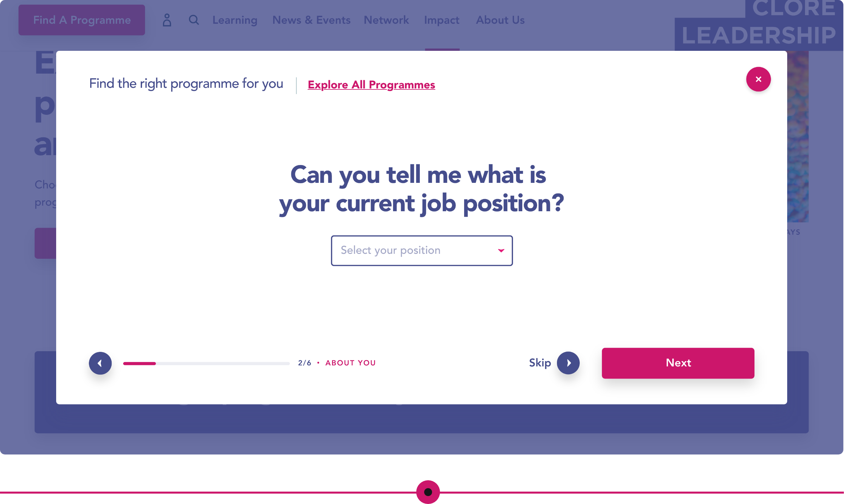Click the close modal button
The image size is (844, 504).
[759, 79]
